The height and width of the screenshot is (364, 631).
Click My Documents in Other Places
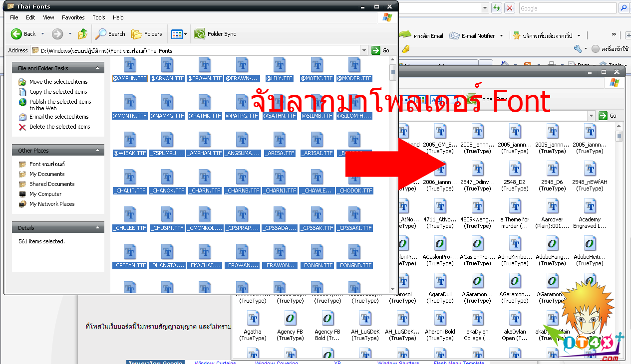pos(47,174)
